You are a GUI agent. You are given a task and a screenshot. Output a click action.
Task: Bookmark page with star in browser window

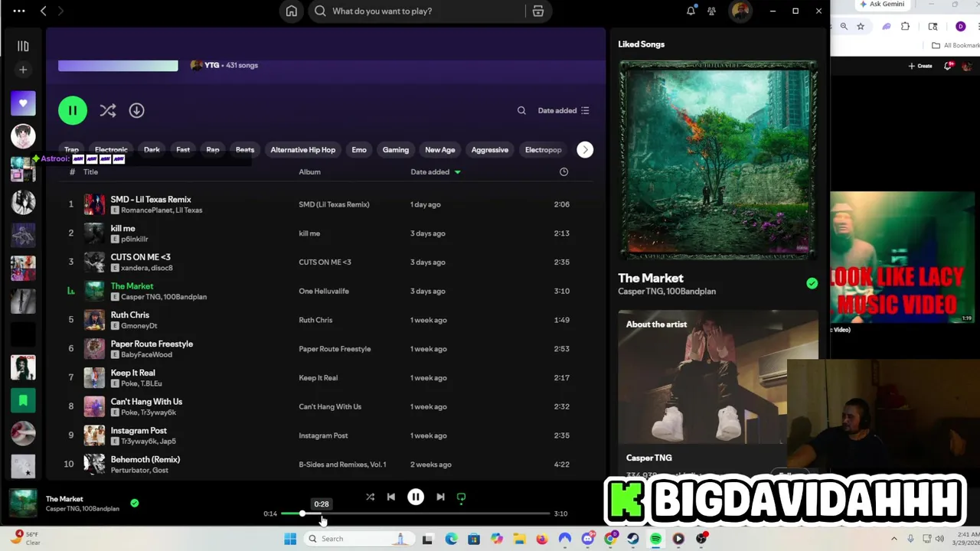(x=861, y=26)
